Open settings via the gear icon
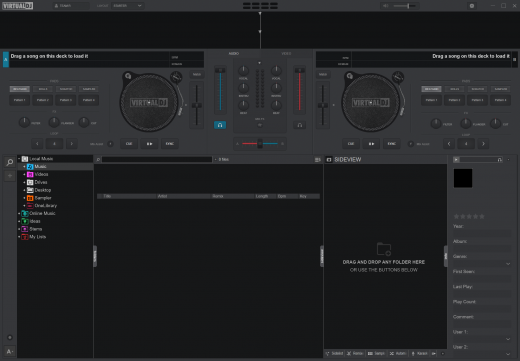 pyautogui.click(x=472, y=6)
